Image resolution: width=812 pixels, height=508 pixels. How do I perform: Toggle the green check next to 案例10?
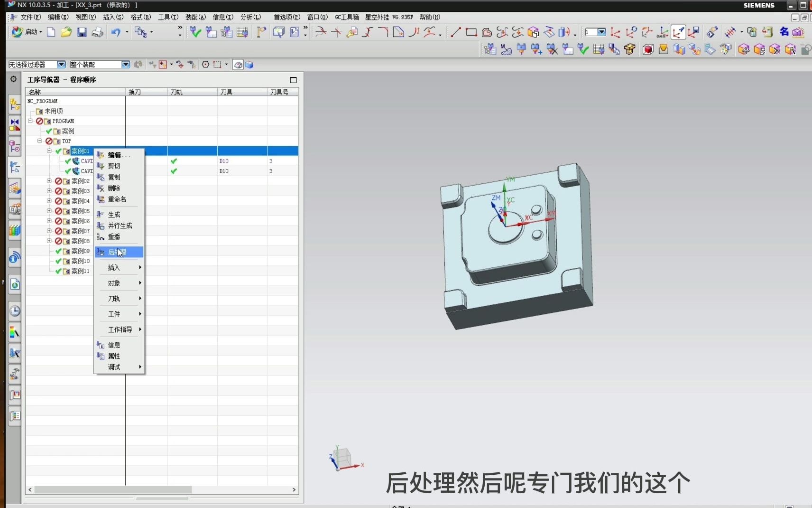pyautogui.click(x=57, y=261)
